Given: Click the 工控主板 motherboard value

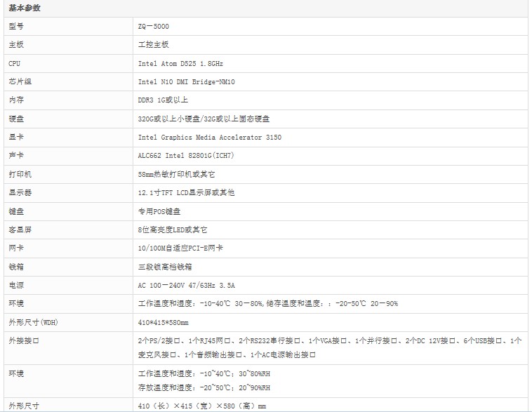Looking at the screenshot, I should pos(154,45).
